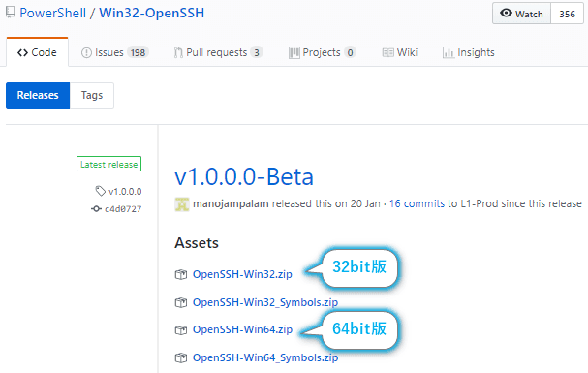
Task: Open the Projects tab
Action: (x=323, y=52)
